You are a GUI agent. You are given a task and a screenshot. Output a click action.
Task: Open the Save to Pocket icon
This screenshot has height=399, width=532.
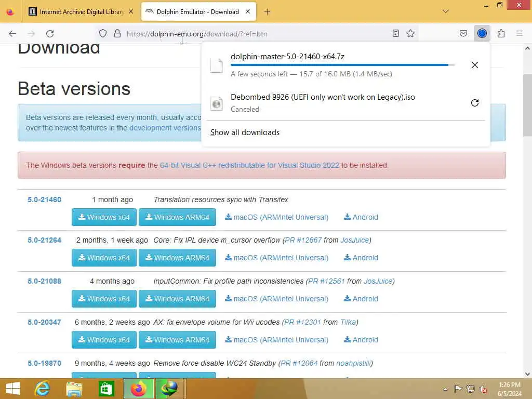(463, 33)
